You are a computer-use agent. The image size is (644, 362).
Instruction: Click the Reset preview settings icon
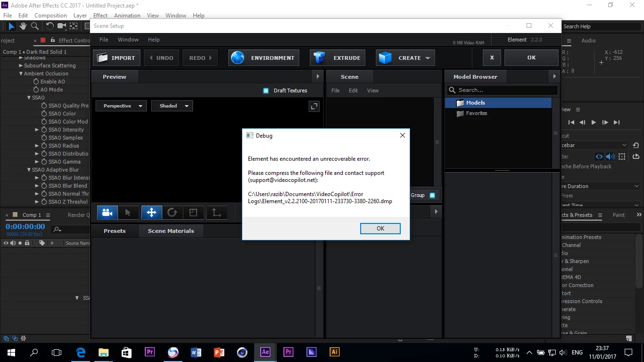click(636, 145)
